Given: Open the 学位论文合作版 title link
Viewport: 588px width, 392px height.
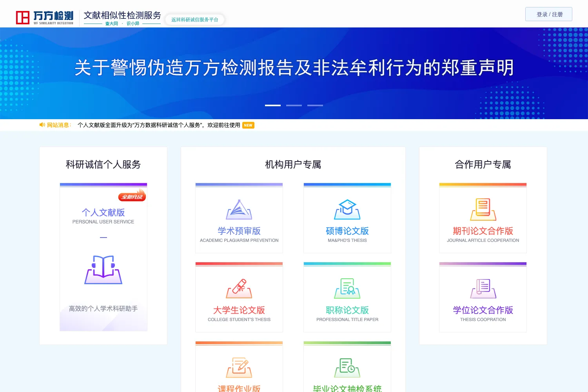Looking at the screenshot, I should 483,310.
